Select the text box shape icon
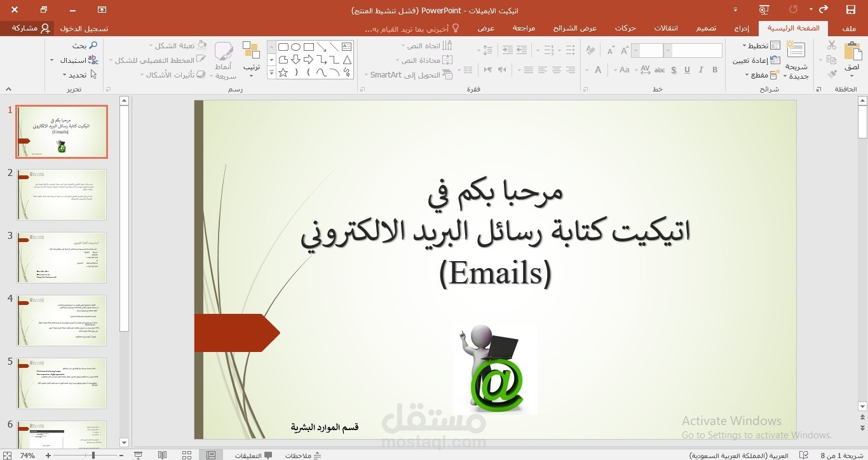The height and width of the screenshot is (460, 868). coord(347,47)
